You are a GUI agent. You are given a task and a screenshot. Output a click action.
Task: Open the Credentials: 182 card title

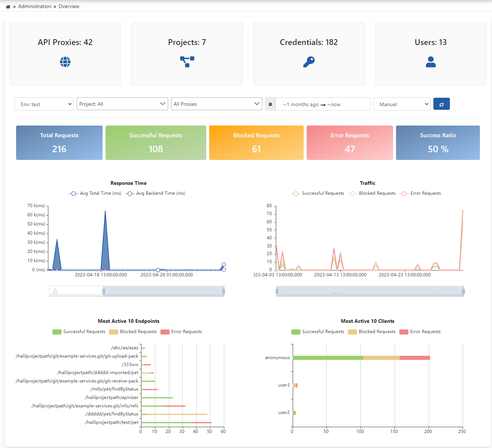pyautogui.click(x=309, y=42)
